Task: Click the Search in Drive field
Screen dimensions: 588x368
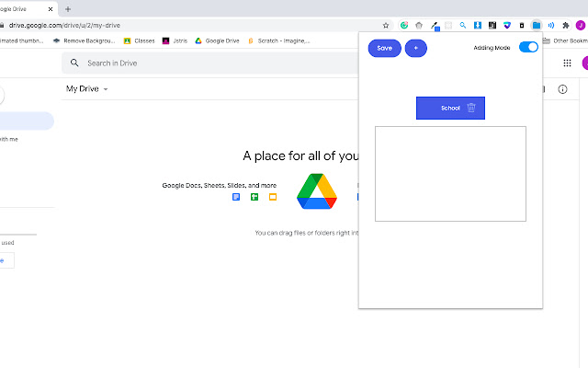Action: pyautogui.click(x=210, y=63)
